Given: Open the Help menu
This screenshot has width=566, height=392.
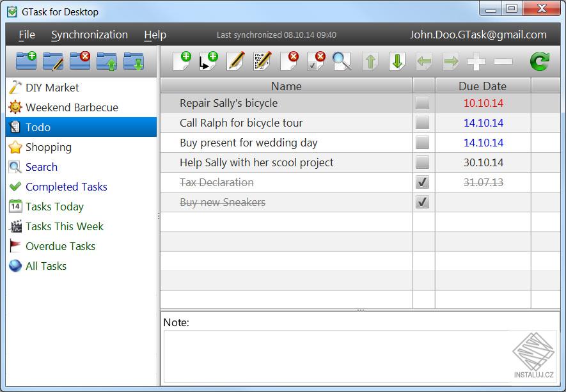Looking at the screenshot, I should 155,35.
